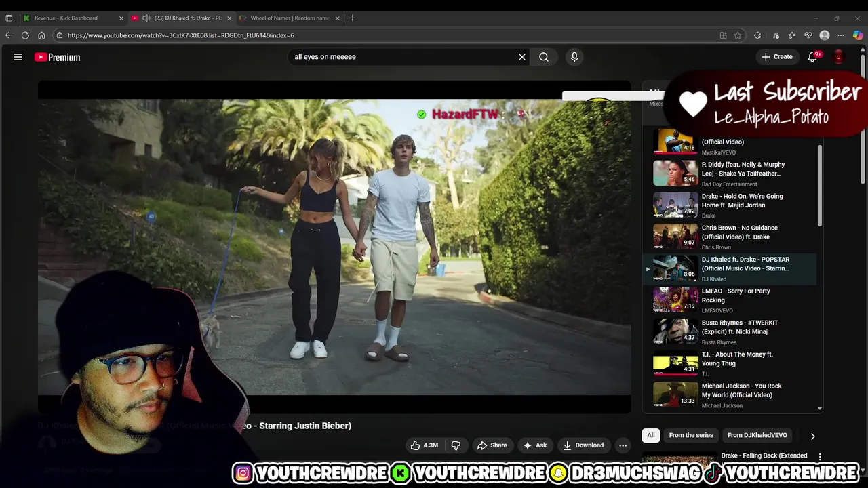Select DJ Khaled POPSTAR playlist entry
Image resolution: width=868 pixels, height=488 pixels.
730,268
